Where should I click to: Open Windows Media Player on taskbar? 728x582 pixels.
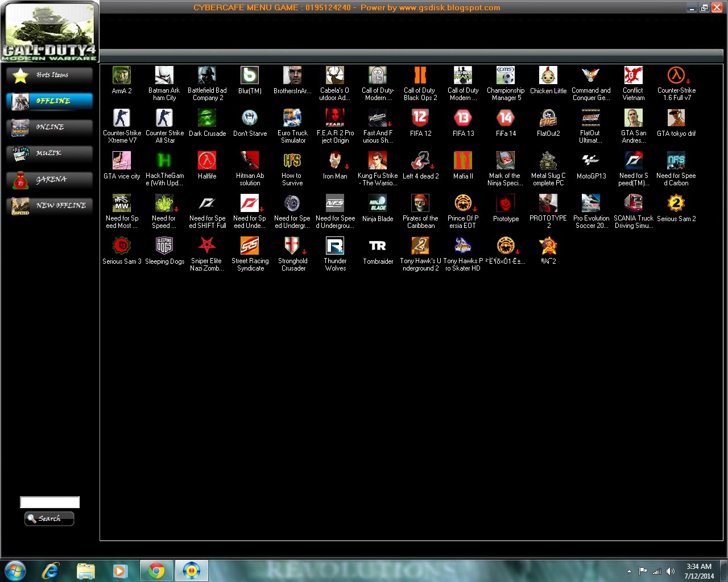point(120,570)
